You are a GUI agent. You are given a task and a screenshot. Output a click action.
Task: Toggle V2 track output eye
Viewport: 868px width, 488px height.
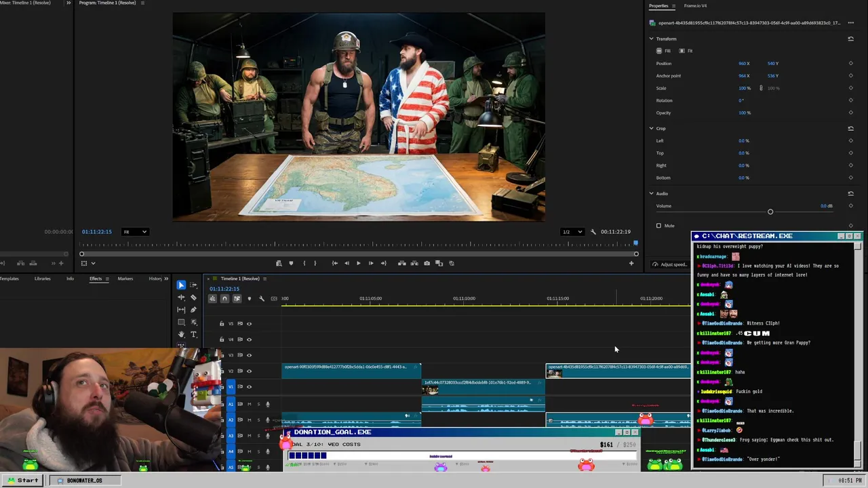(x=249, y=371)
